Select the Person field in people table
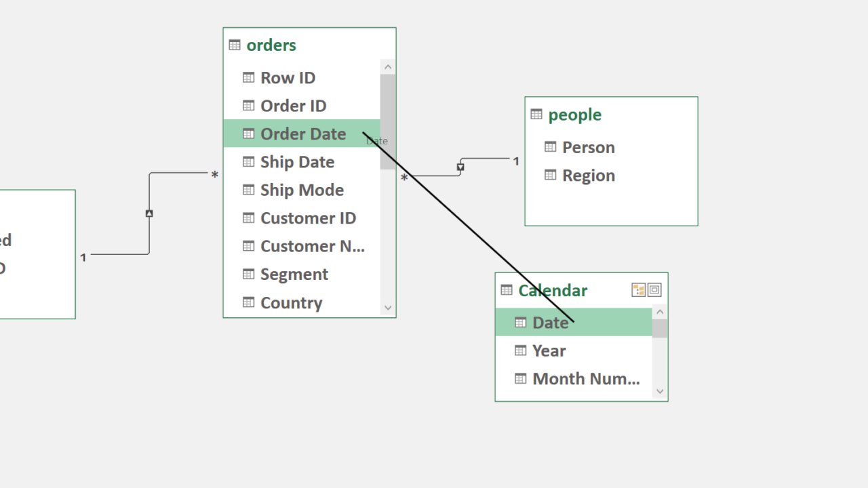 tap(588, 148)
